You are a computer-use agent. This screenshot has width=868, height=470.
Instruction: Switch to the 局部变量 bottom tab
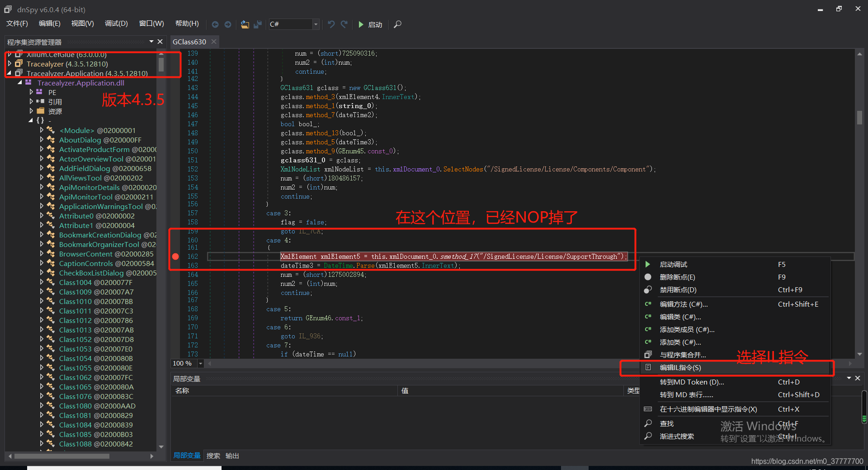pos(187,456)
